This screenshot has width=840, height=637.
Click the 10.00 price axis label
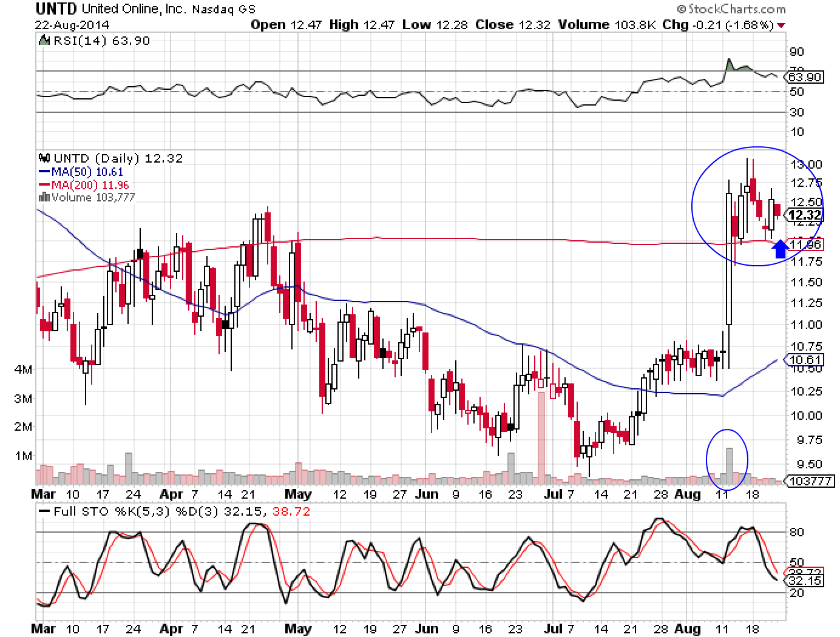pos(807,416)
